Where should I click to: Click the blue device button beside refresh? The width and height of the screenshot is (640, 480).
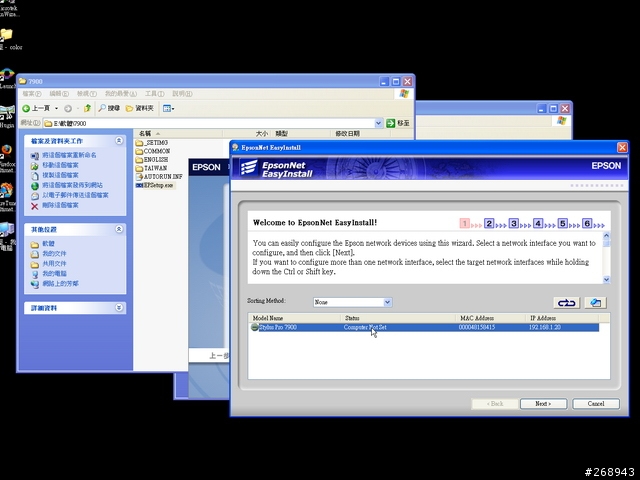tap(596, 302)
